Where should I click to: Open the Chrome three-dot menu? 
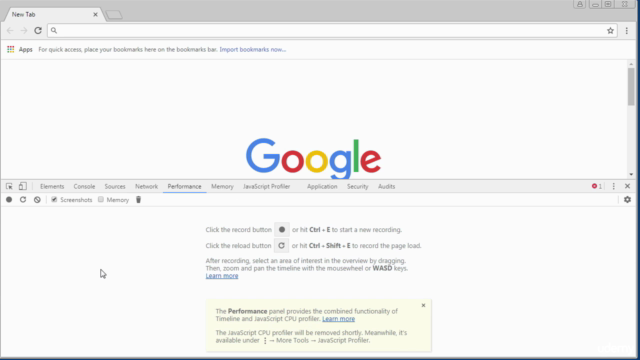627,31
